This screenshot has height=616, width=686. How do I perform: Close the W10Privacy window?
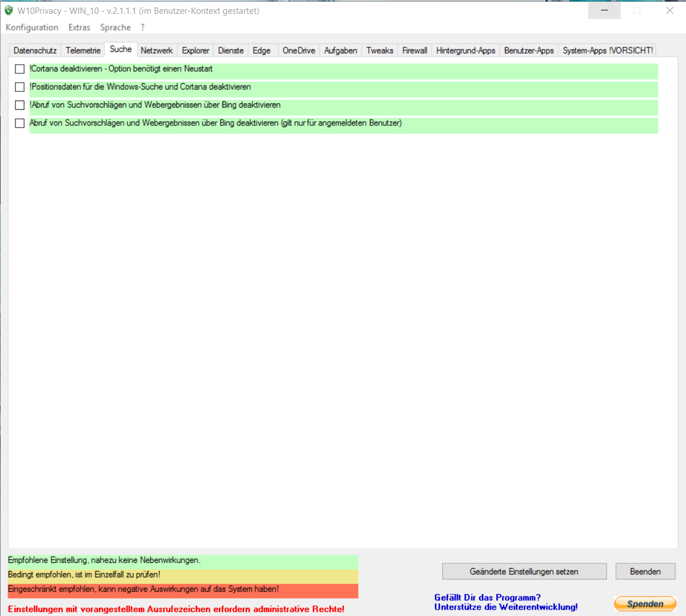coord(669,10)
